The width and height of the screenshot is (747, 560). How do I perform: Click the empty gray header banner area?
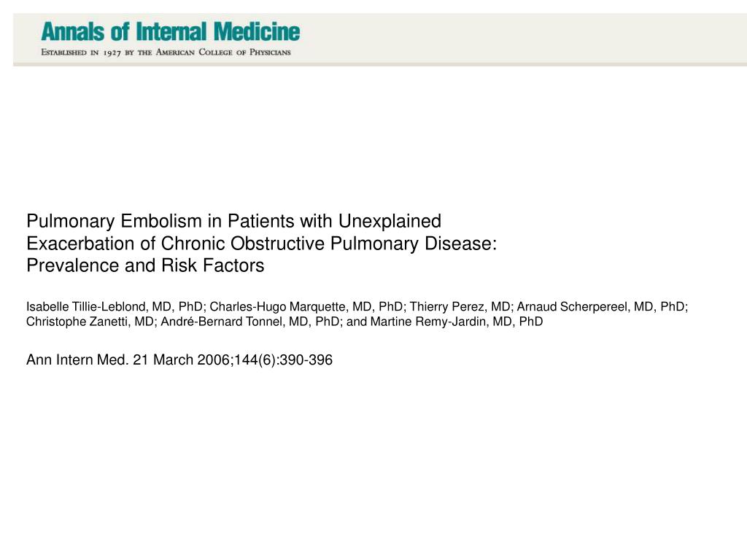coord(524,38)
